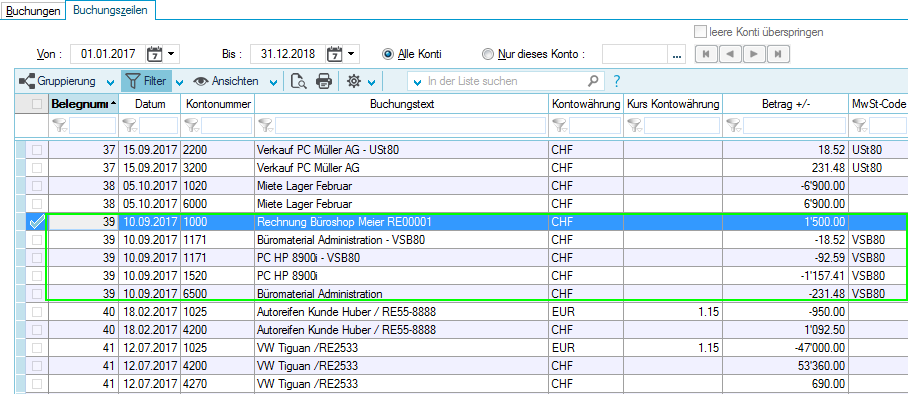The width and height of the screenshot is (908, 394).
Task: Click filter funnel icon under Kontonummer column
Action: click(x=192, y=126)
